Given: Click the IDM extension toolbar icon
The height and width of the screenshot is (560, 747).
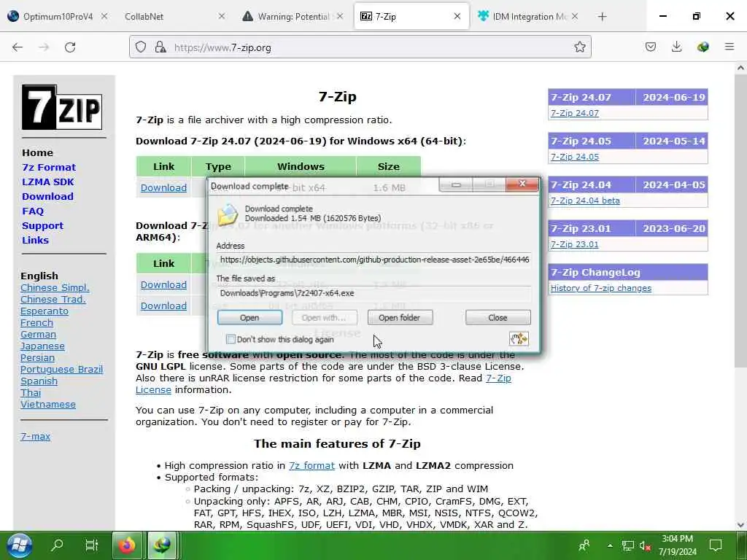Looking at the screenshot, I should tap(703, 47).
